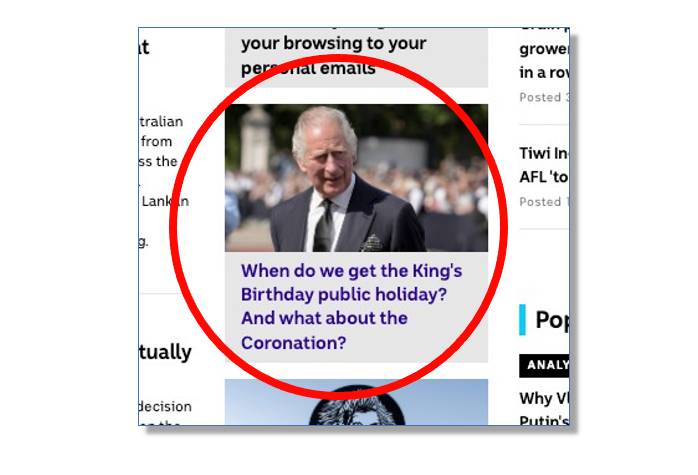This screenshot has width=698, height=475.
Task: Open the left headline ending in 'tually'
Action: tap(165, 352)
